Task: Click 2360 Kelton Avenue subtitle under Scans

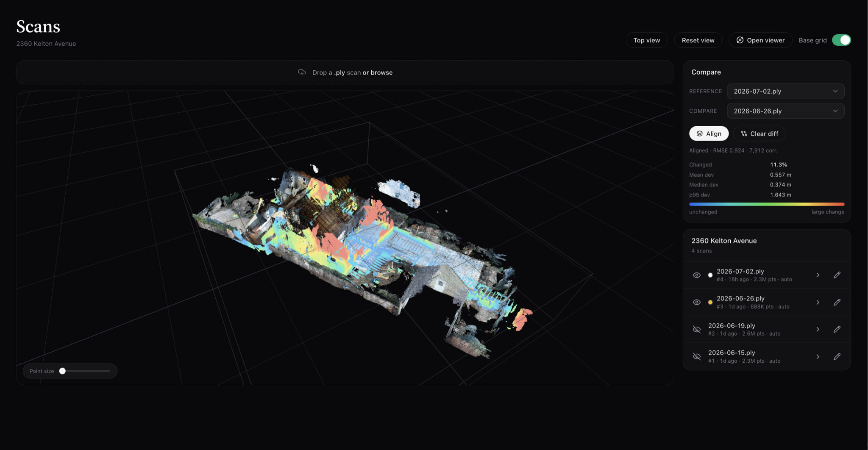Action: [46, 44]
